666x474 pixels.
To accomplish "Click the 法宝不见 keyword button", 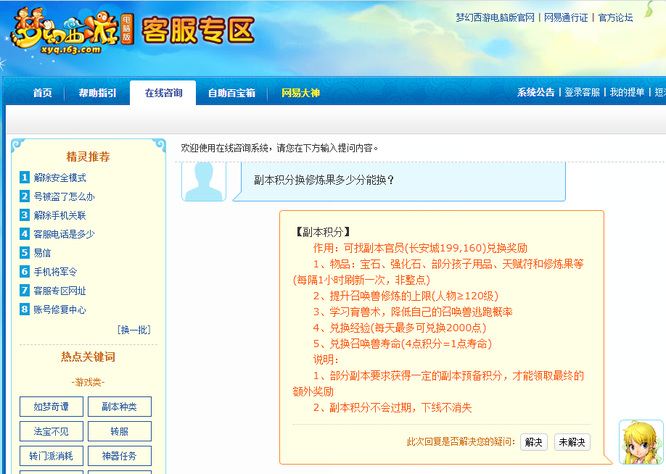I will pos(51,432).
